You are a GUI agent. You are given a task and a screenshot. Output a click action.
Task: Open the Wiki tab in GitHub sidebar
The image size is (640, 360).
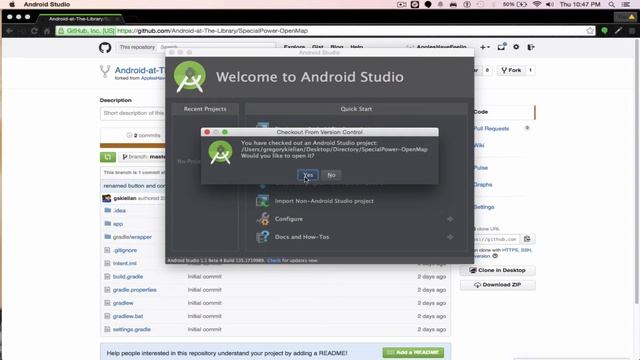pos(479,145)
